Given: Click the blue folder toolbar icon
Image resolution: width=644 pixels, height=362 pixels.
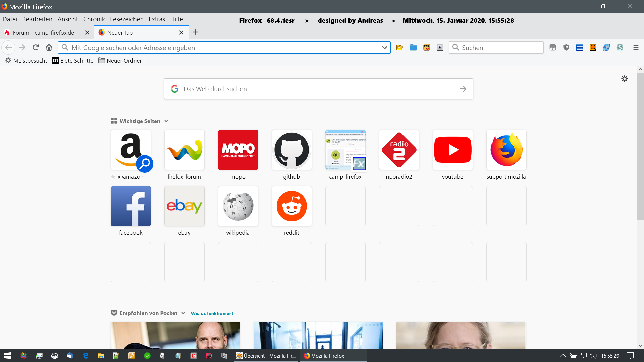Looking at the screenshot, I should pyautogui.click(x=413, y=48).
